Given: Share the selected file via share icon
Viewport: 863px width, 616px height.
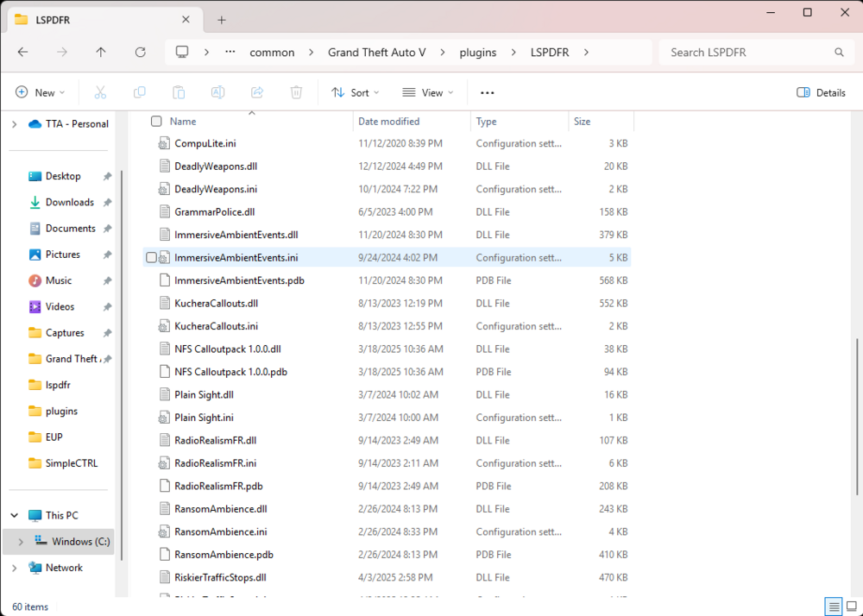Looking at the screenshot, I should click(x=256, y=92).
